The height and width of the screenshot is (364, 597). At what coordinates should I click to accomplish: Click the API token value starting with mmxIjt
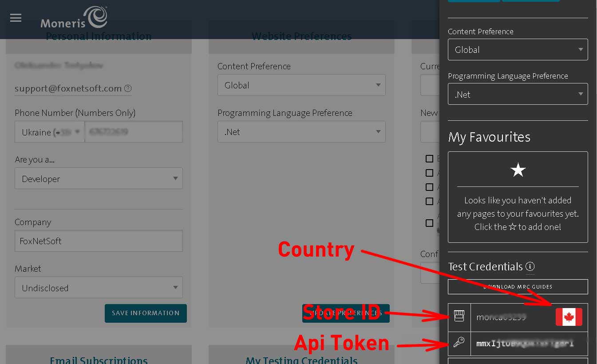click(525, 343)
